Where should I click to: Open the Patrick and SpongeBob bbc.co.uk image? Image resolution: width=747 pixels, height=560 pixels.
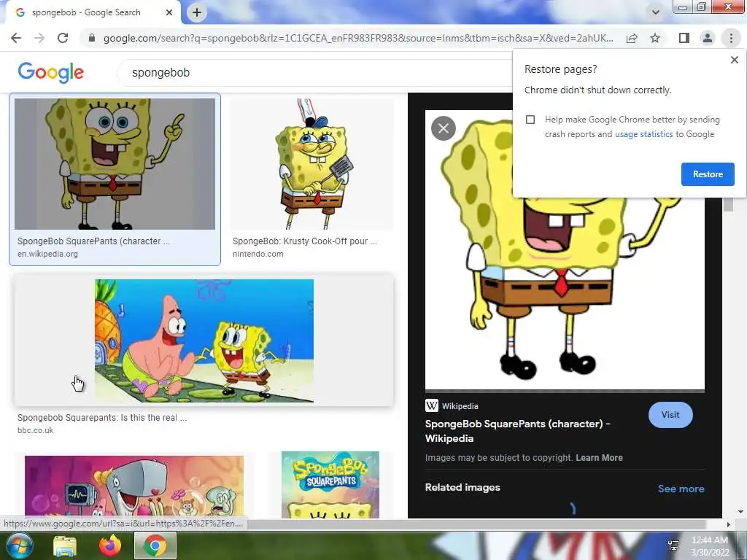point(204,341)
